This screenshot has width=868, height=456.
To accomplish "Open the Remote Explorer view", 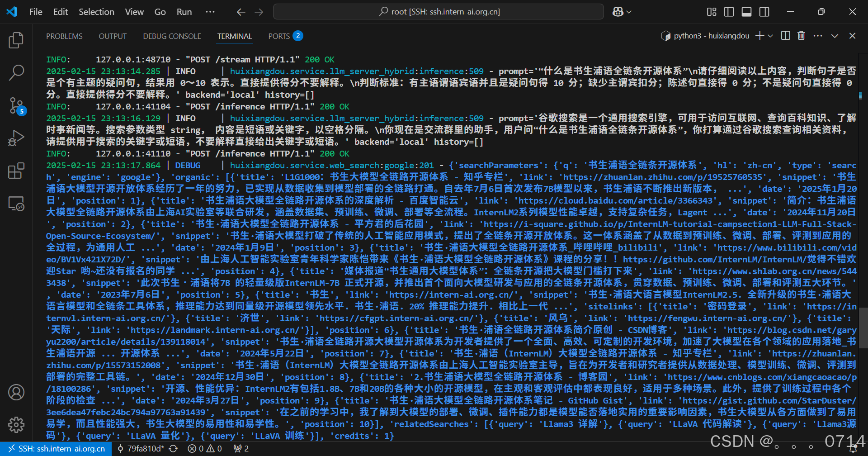I will pyautogui.click(x=16, y=204).
